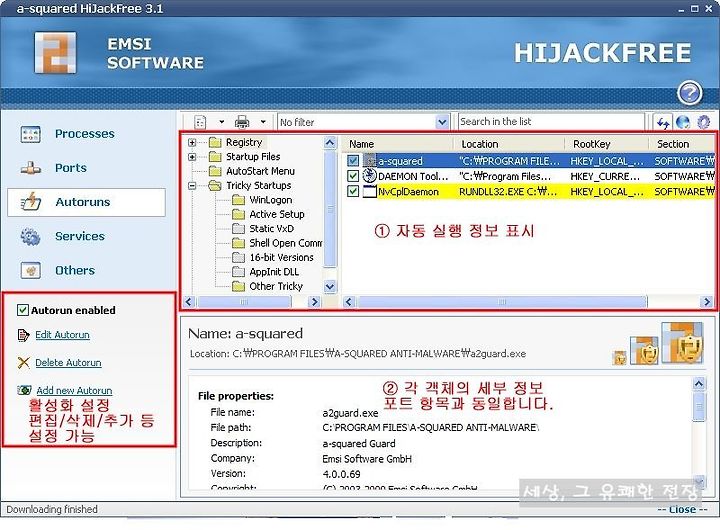720x530 pixels.
Task: Click the Processes sidebar icon
Action: (30, 134)
